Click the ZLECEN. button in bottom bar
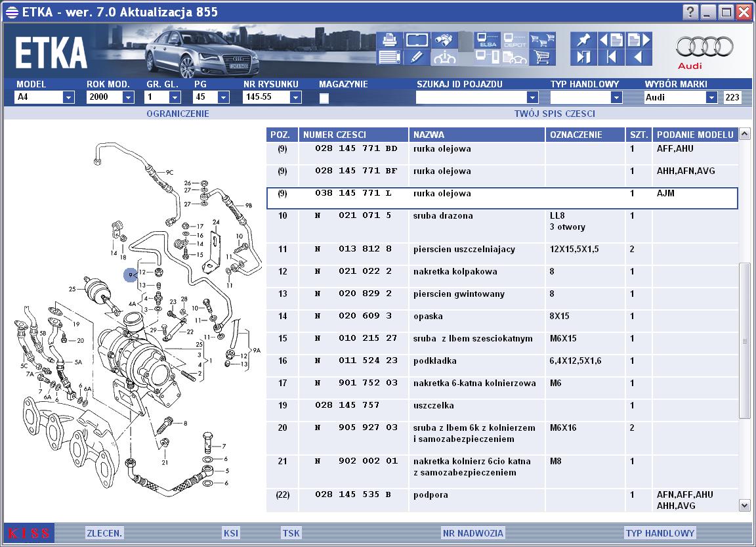The image size is (756, 547). click(x=104, y=533)
